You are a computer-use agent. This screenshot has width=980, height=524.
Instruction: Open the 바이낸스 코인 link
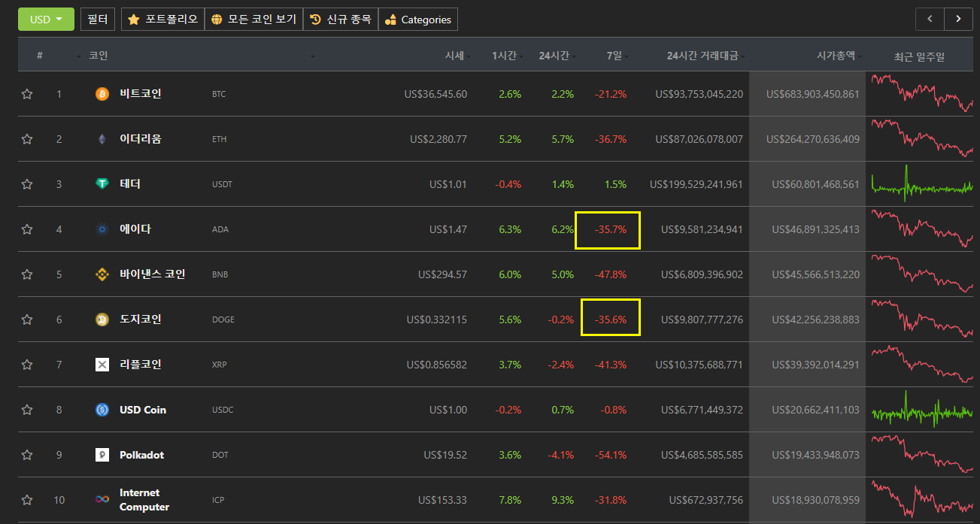click(x=153, y=274)
